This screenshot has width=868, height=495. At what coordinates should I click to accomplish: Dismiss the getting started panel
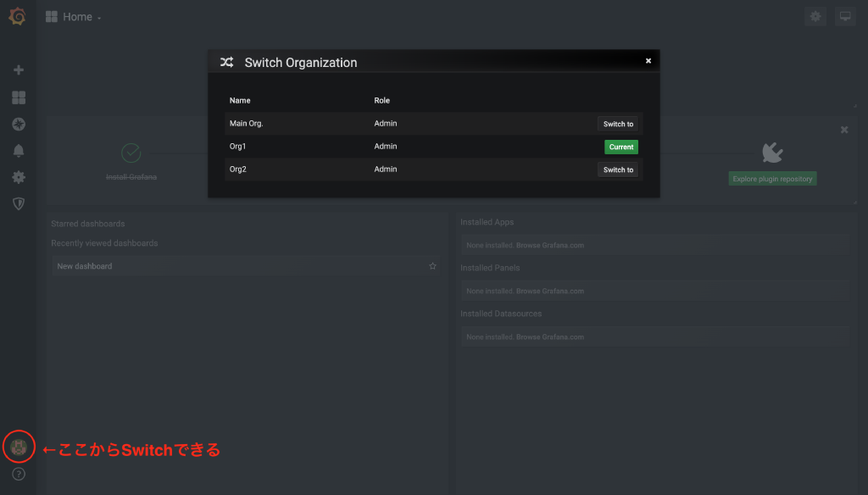844,130
